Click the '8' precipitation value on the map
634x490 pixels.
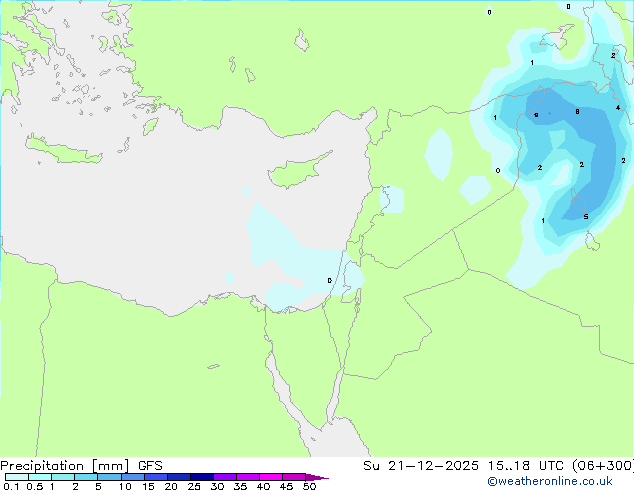577,112
